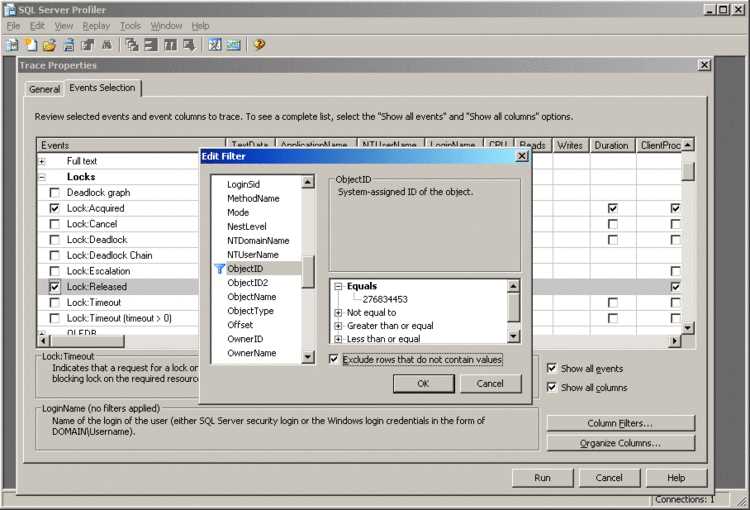Open the Performance Monitor toolbar icon
Screen dimensions: 750x510
point(233,45)
